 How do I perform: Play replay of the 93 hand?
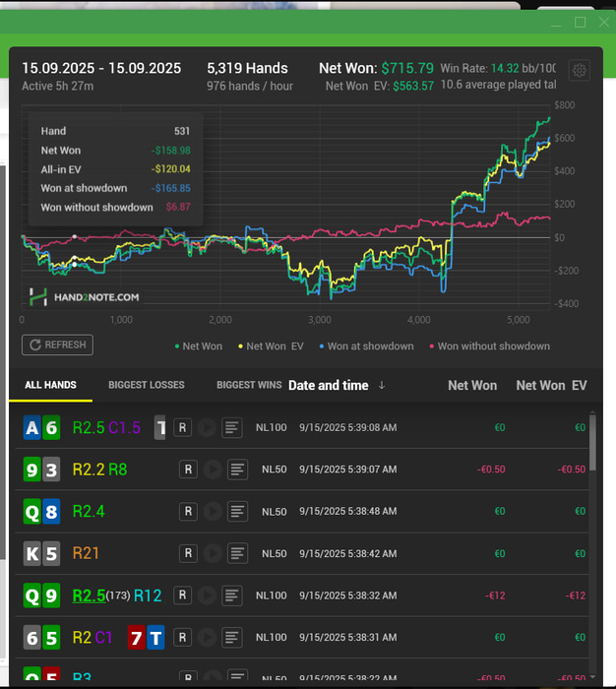click(213, 470)
